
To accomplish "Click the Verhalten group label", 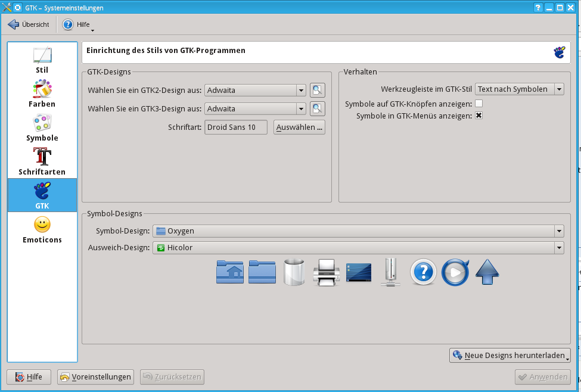I will (x=360, y=72).
